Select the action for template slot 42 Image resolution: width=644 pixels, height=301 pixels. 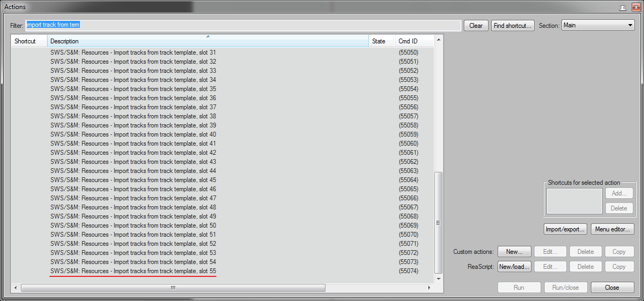pos(133,153)
